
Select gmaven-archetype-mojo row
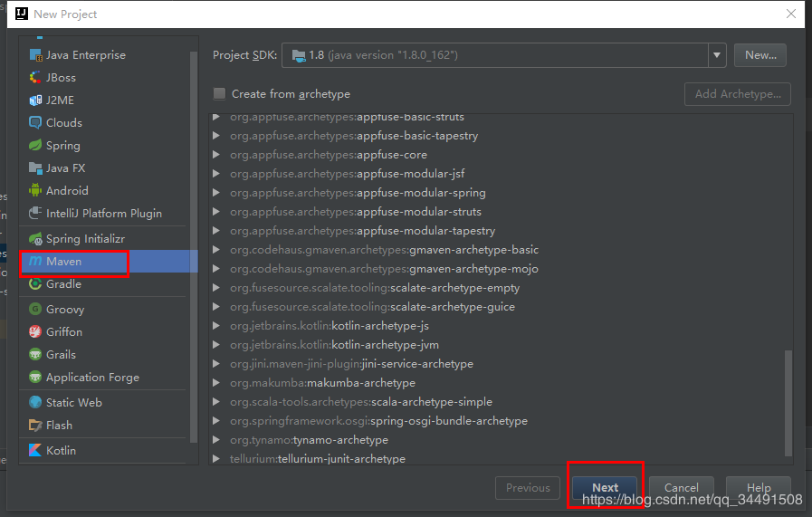[x=501, y=269]
